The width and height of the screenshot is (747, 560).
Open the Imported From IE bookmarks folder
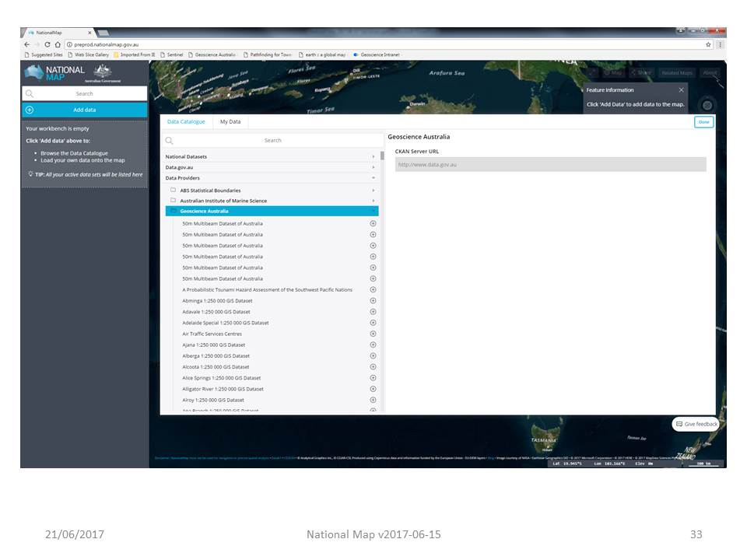pos(135,54)
